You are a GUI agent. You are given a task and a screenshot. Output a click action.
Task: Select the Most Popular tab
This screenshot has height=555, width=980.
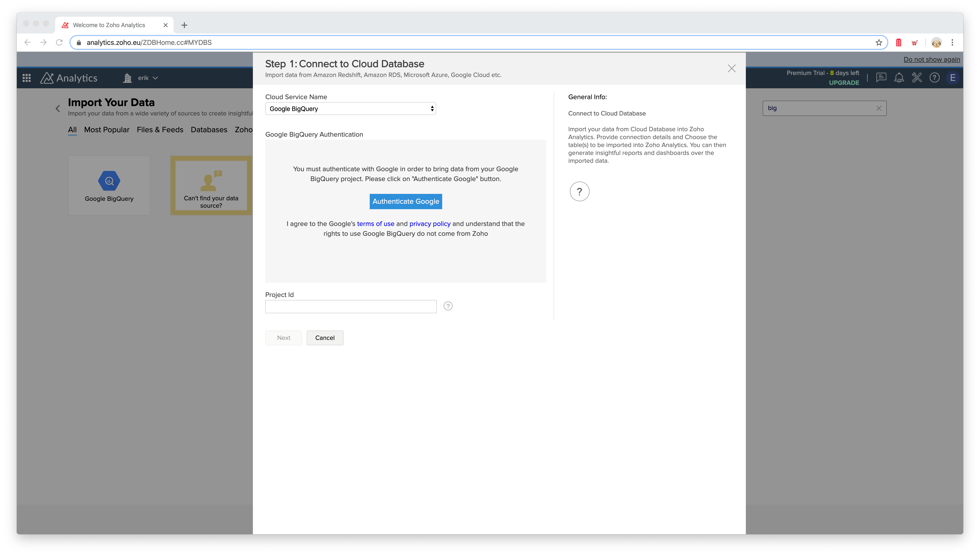pyautogui.click(x=107, y=129)
